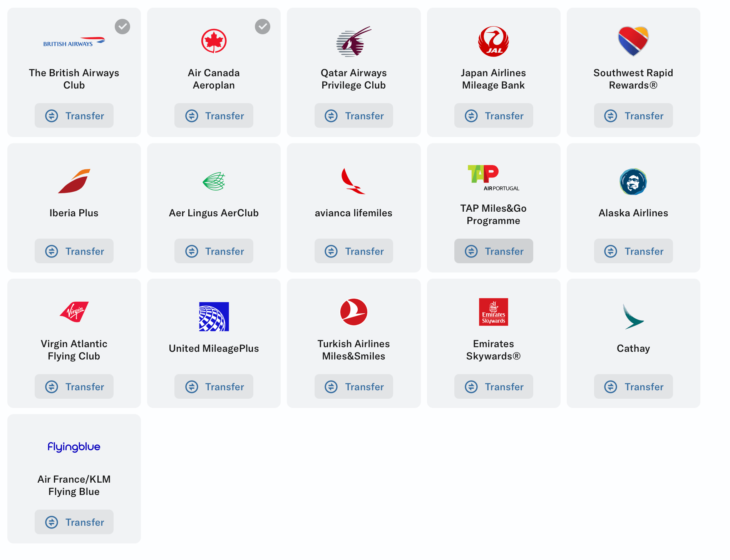This screenshot has height=560, width=730.
Task: Transfer points to avianca lifemiles
Action: point(353,251)
